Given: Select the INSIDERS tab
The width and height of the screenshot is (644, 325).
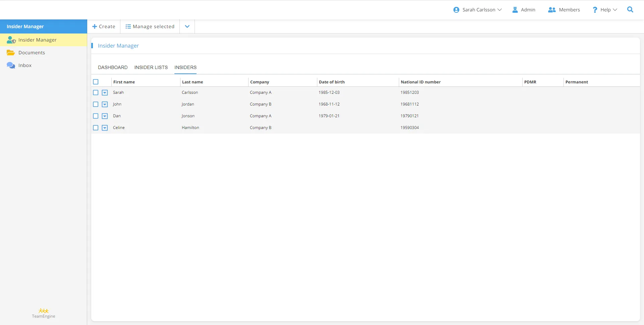Looking at the screenshot, I should pos(185,67).
